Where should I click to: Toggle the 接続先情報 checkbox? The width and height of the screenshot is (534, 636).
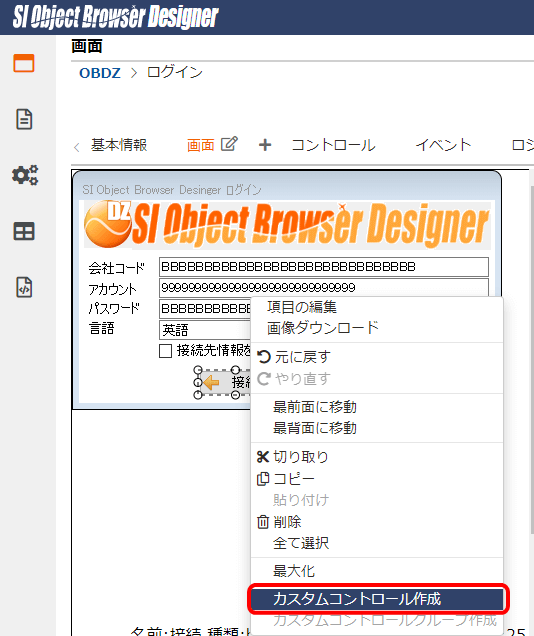[x=165, y=351]
